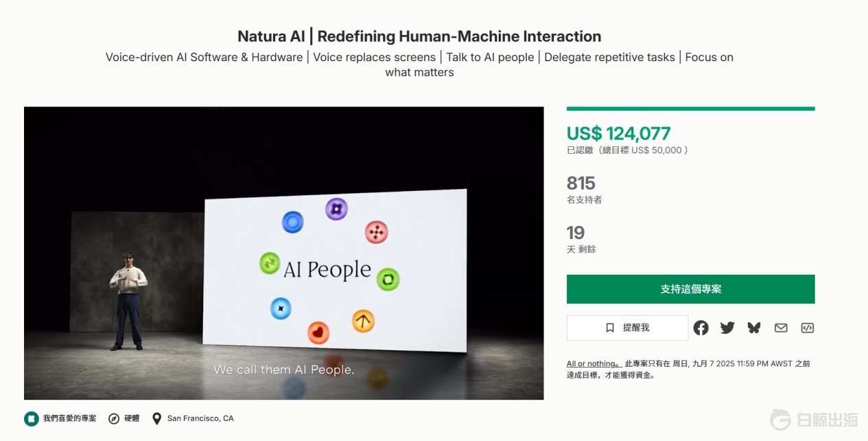This screenshot has height=441, width=868.
Task: Click the 白鯨出海 watermark logo
Action: [x=813, y=419]
